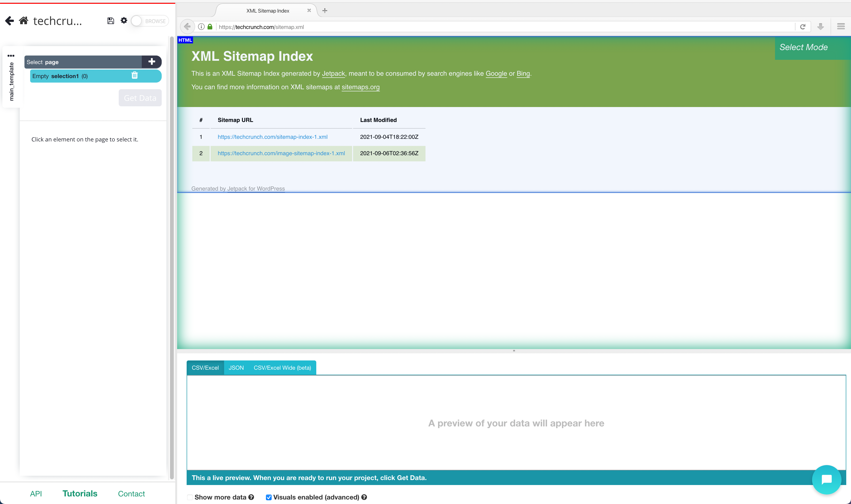Viewport: 851px width, 504px height.
Task: Switch to the CSV/Excel tab
Action: click(205, 368)
